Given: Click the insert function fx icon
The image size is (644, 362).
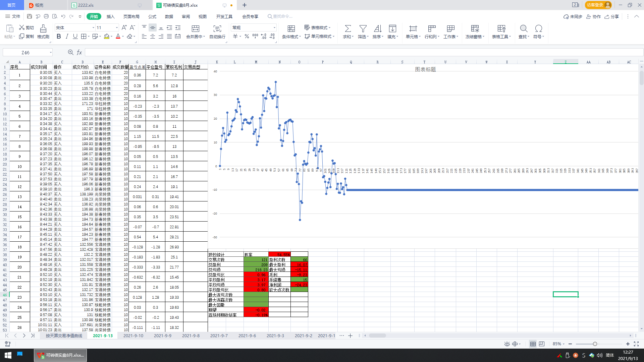Looking at the screenshot, I should 79,52.
